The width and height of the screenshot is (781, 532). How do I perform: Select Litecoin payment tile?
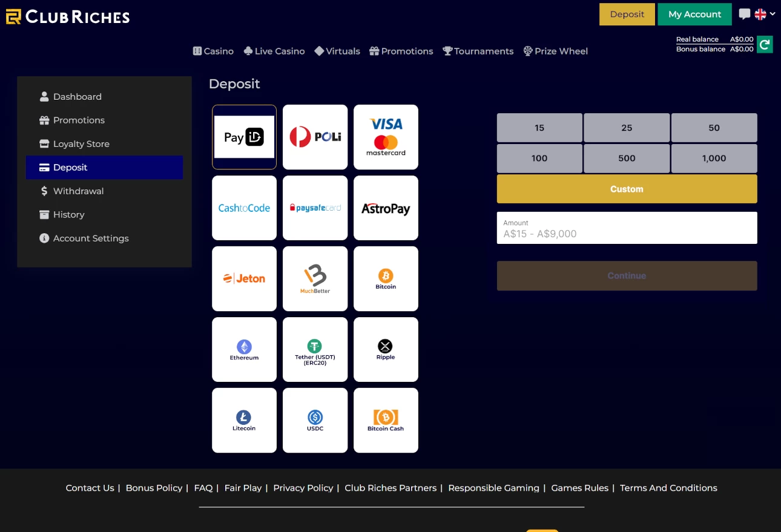244,420
